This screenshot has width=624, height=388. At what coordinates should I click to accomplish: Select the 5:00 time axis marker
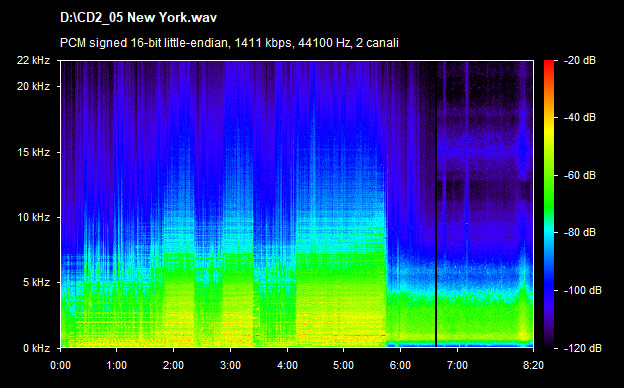click(343, 365)
